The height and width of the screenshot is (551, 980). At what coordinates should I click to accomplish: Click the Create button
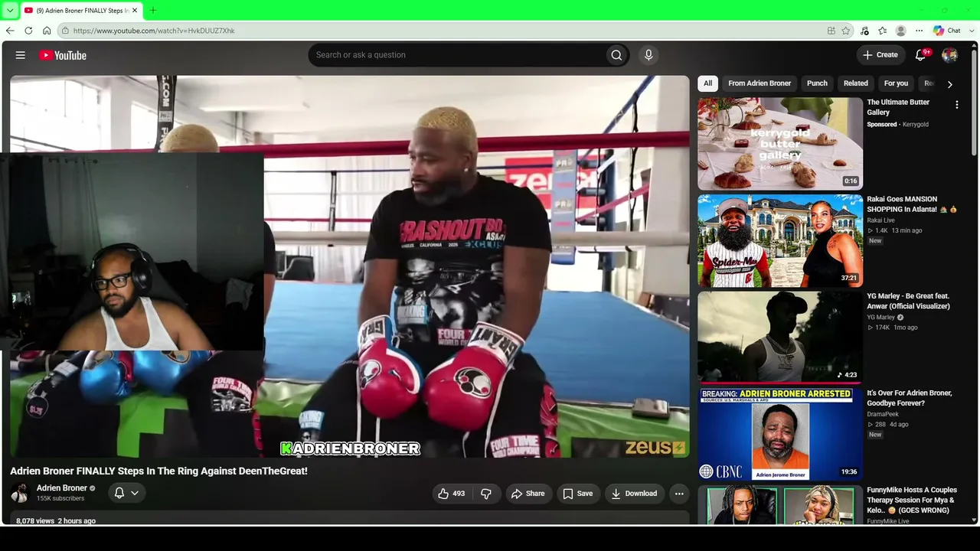click(880, 55)
